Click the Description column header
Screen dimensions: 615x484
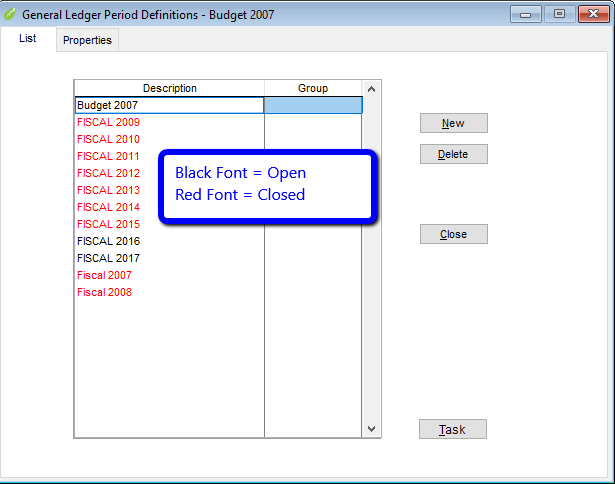coord(169,88)
